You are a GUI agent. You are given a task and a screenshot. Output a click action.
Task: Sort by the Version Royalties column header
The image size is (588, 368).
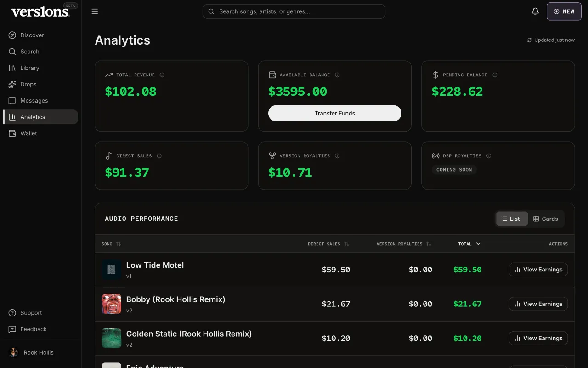point(404,244)
